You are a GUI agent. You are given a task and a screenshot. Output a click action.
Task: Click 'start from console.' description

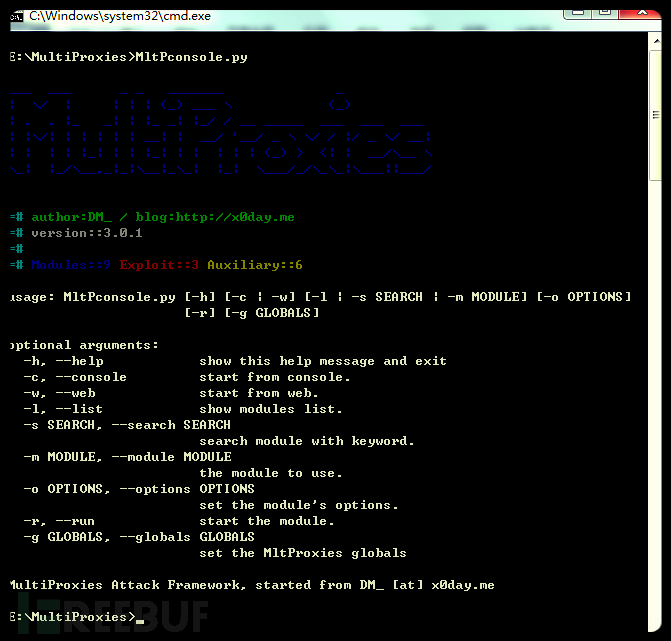[x=275, y=377]
